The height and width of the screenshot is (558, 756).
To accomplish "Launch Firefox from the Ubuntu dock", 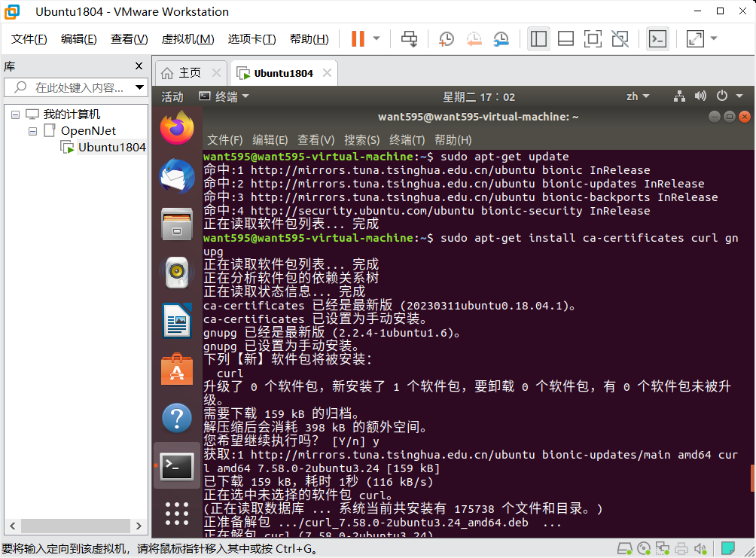I will [177, 128].
